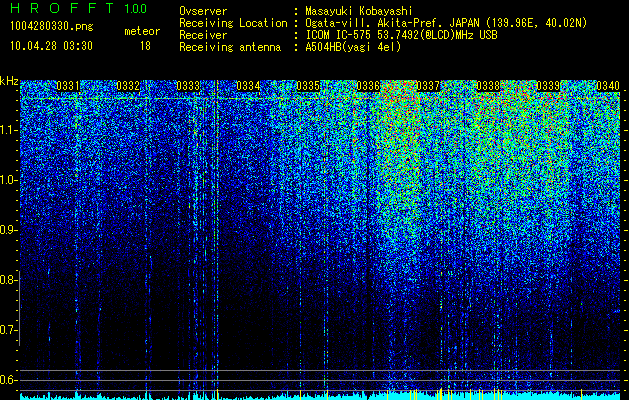Viewport: 629px width, 400px height.
Task: Select the A504HB(yagi 4el) antenna text
Action: [x=353, y=47]
